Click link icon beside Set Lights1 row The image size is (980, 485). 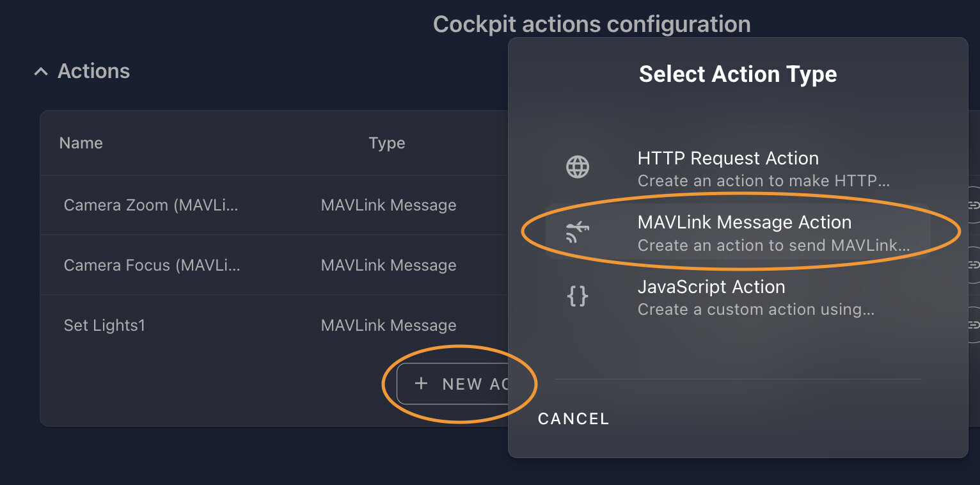(974, 325)
